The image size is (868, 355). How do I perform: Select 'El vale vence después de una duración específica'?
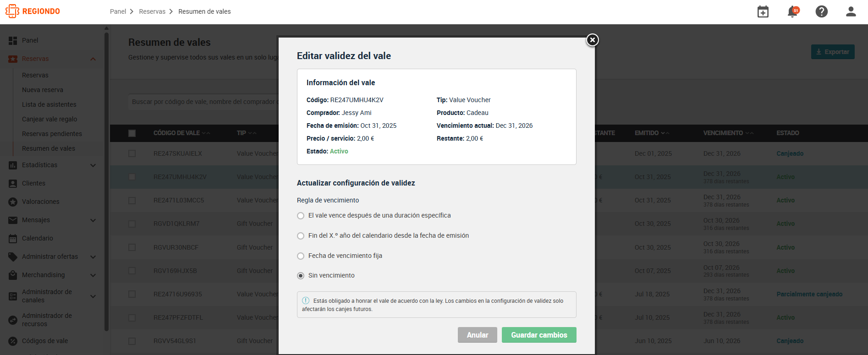301,216
